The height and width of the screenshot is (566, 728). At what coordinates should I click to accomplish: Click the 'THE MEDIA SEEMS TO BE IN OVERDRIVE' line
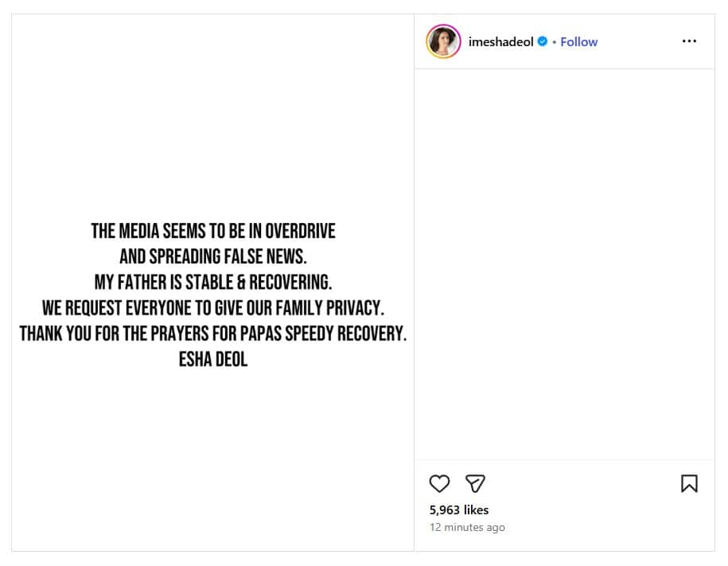(x=213, y=231)
